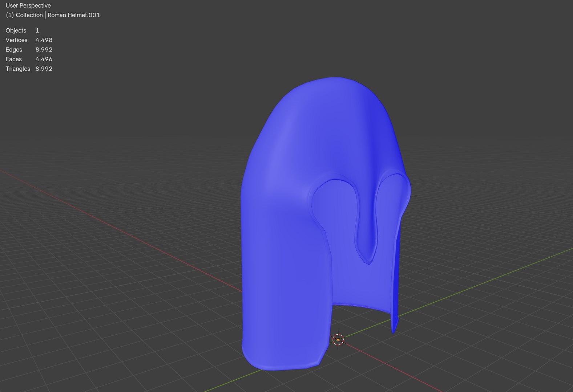Select the blue Roman helmet model
The image size is (573, 392).
pyautogui.click(x=325, y=224)
